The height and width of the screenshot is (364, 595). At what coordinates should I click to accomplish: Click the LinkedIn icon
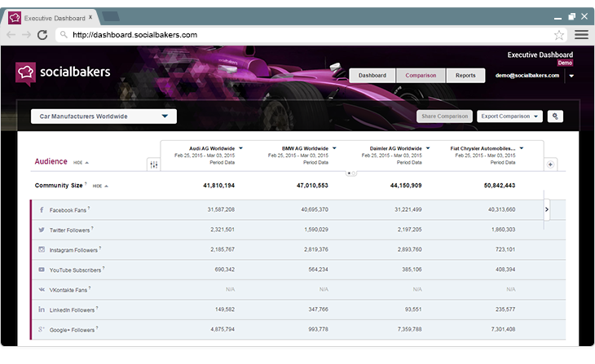(42, 309)
